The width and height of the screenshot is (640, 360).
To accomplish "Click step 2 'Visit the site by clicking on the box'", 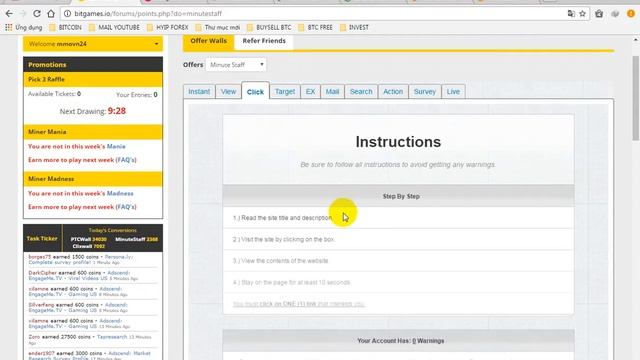I will (x=284, y=239).
